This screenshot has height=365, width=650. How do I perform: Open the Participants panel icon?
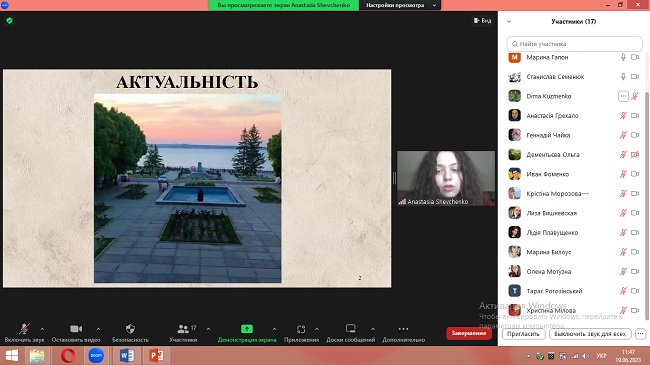[x=183, y=329]
